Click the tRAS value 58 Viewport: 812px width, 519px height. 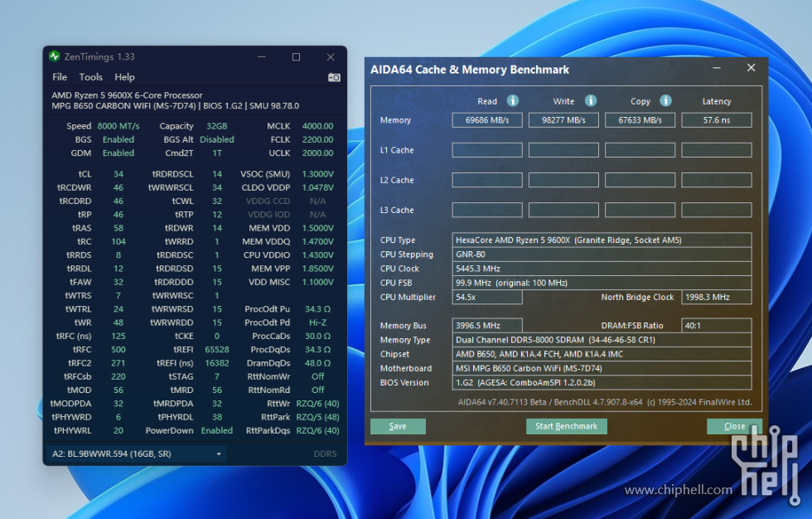pos(118,228)
